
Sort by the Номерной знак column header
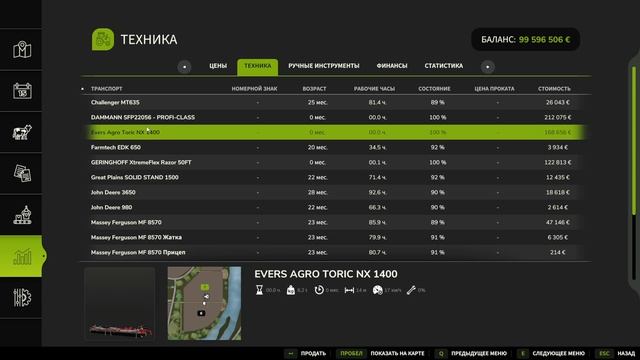pyautogui.click(x=254, y=89)
